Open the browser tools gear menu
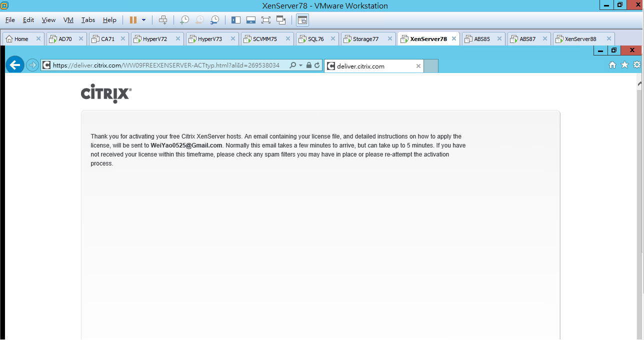The image size is (644, 340). coord(636,65)
